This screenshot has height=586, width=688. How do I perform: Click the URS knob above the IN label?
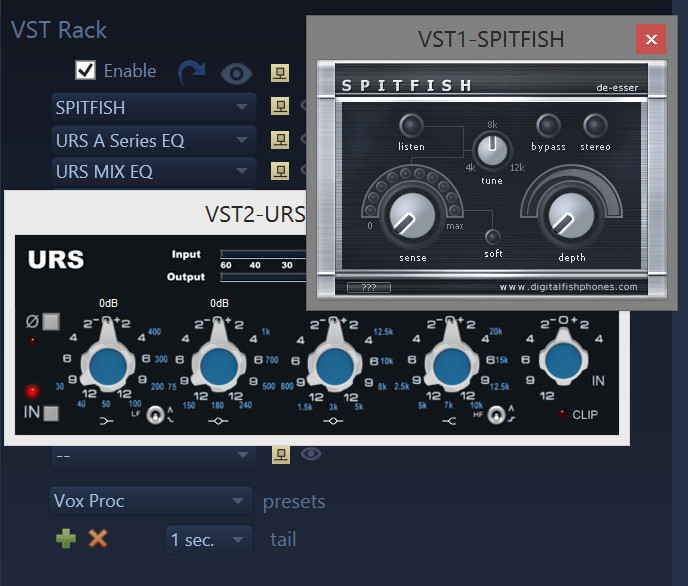[x=564, y=361]
